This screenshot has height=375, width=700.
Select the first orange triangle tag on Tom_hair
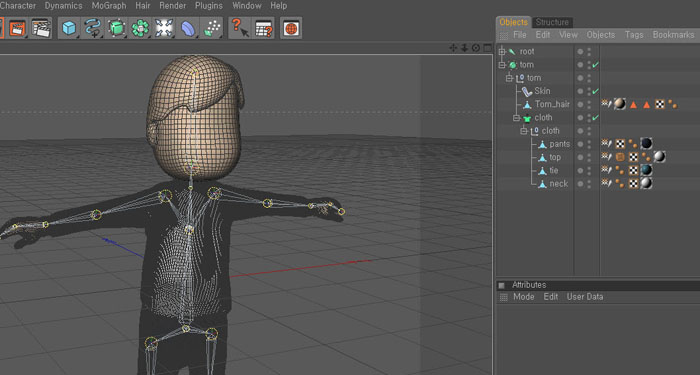[633, 104]
